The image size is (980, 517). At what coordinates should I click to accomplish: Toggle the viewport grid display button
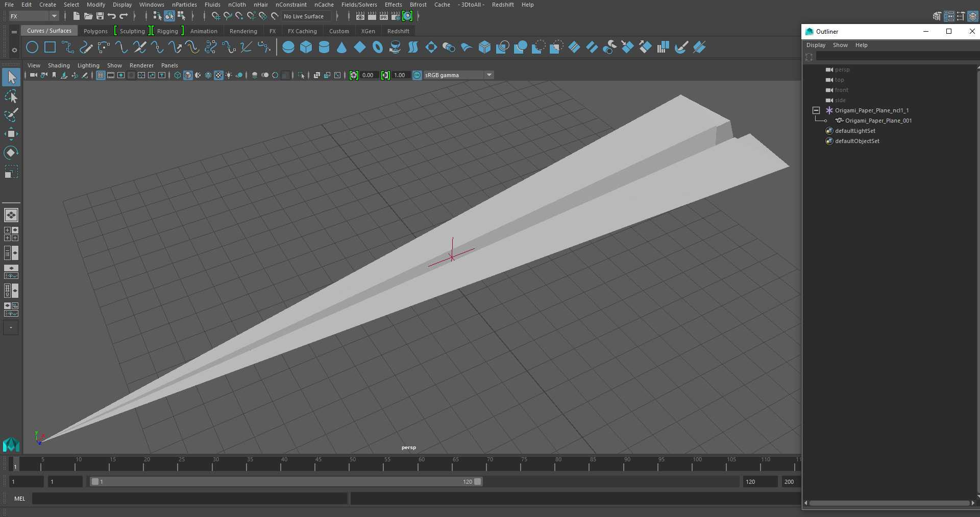click(x=101, y=75)
